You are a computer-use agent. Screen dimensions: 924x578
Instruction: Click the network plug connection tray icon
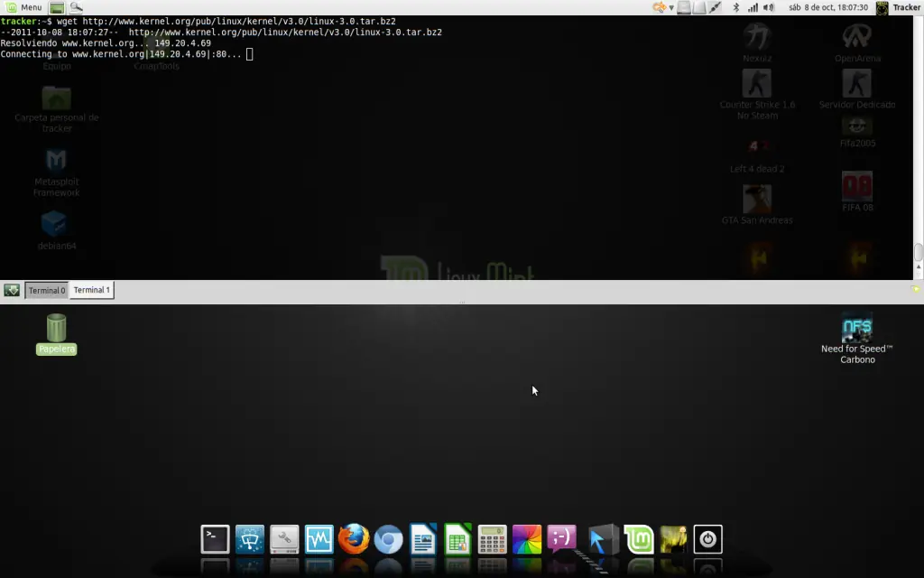coord(715,7)
